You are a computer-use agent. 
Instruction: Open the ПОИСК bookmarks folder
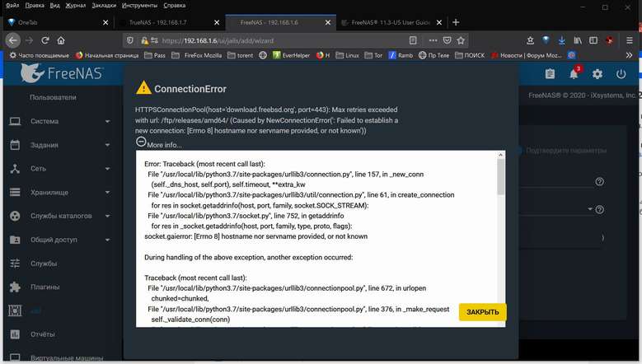coord(470,55)
